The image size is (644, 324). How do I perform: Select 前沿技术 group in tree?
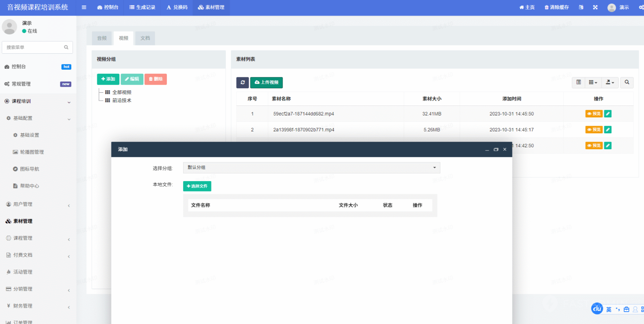pyautogui.click(x=122, y=101)
